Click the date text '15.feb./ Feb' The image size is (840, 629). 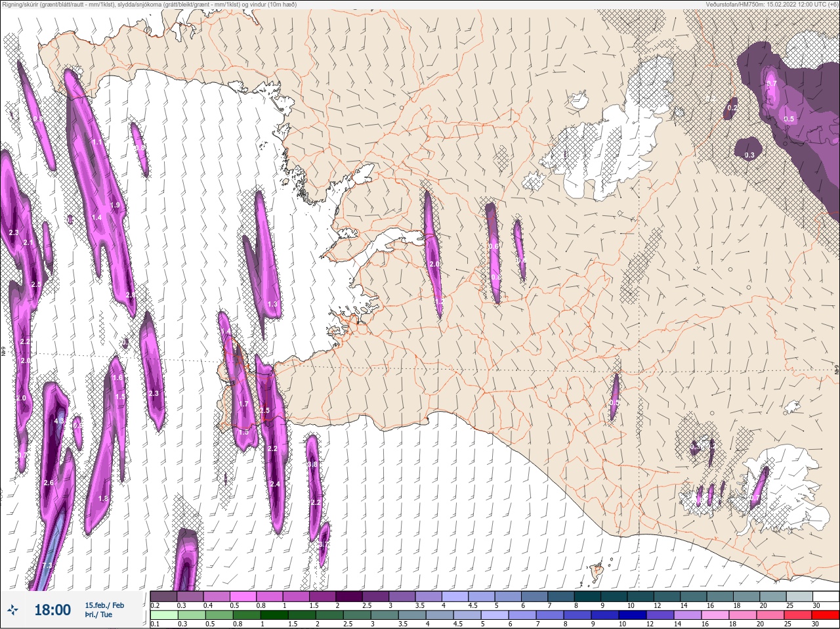pyautogui.click(x=104, y=605)
